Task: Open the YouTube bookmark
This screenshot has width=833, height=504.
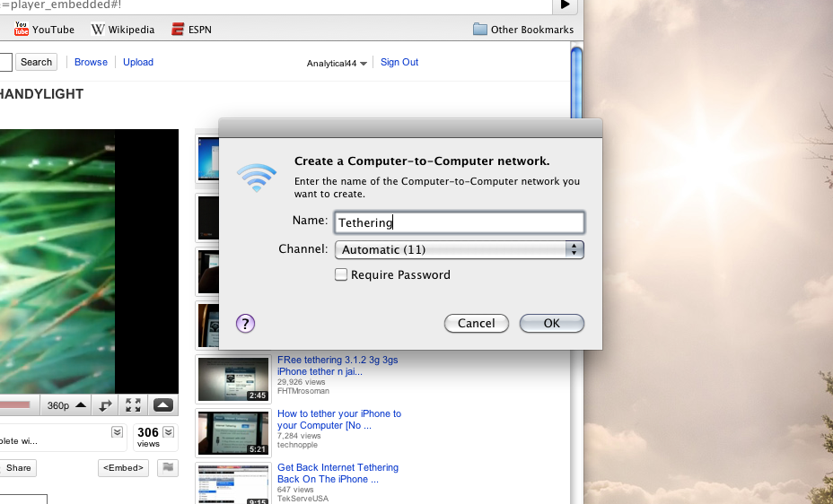Action: pyautogui.click(x=45, y=30)
